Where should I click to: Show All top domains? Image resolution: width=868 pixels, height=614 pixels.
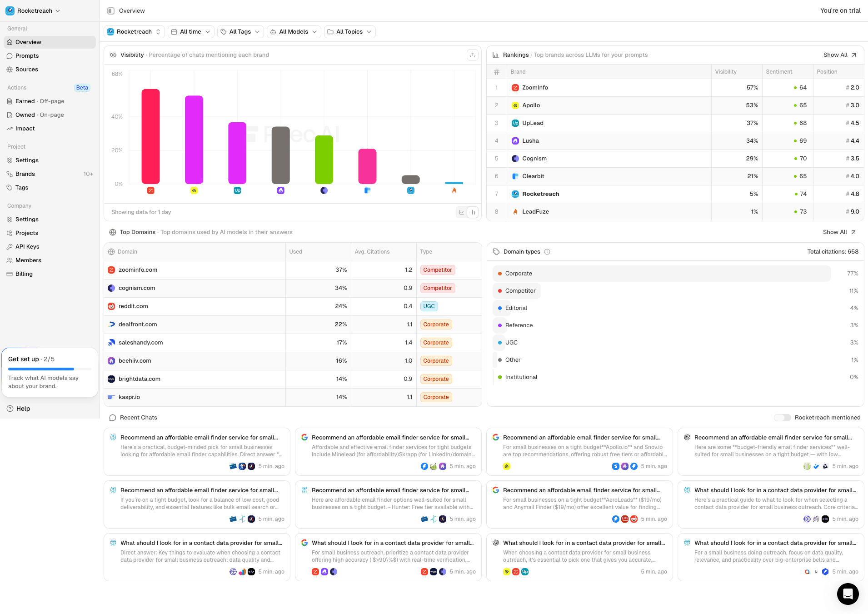coord(839,232)
